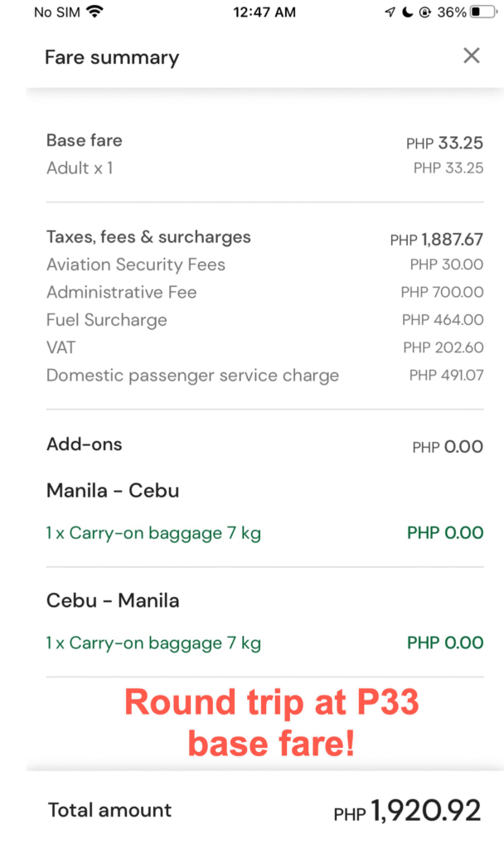The height and width of the screenshot is (849, 504).
Task: Select the Administrative Fee line
Action: point(264,293)
